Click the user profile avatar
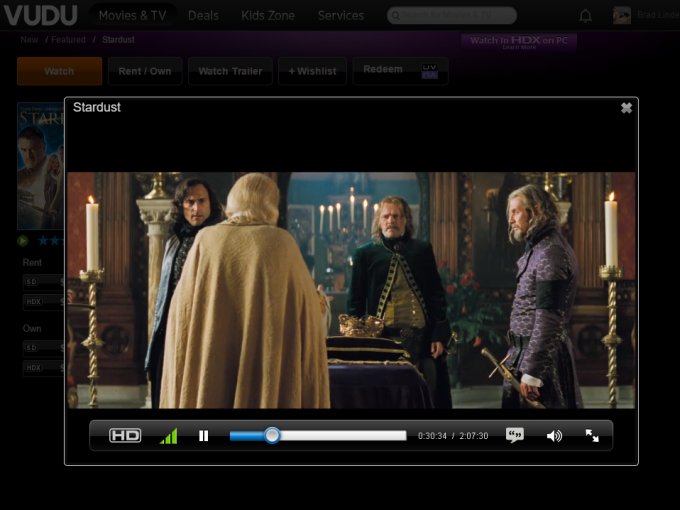This screenshot has width=680, height=510. point(622,15)
